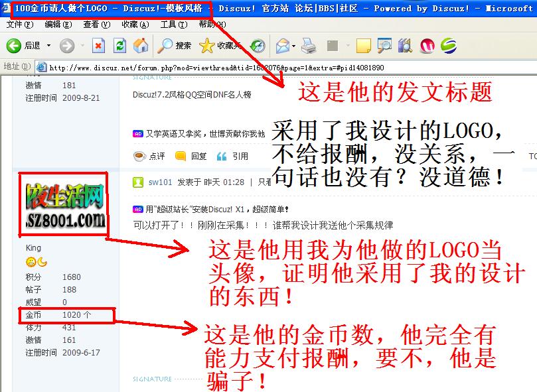Refresh the page with green arrows icon
This screenshot has height=392, width=537.
tap(119, 46)
